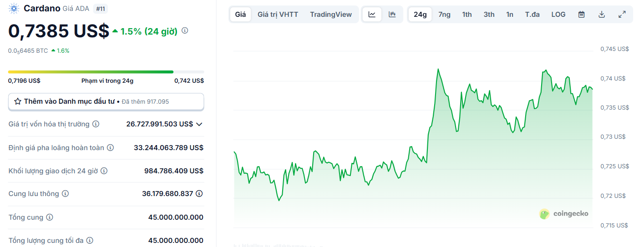Click the 0,7385 US$ price text

(59, 31)
